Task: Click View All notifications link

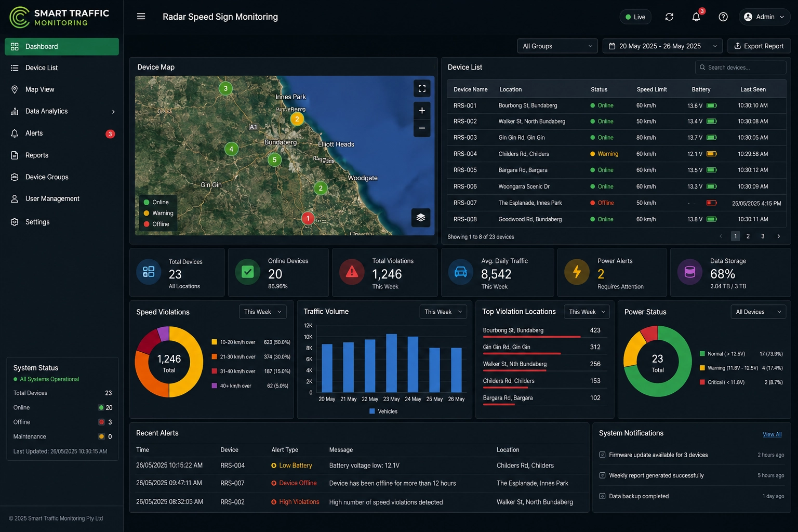Action: pos(772,434)
